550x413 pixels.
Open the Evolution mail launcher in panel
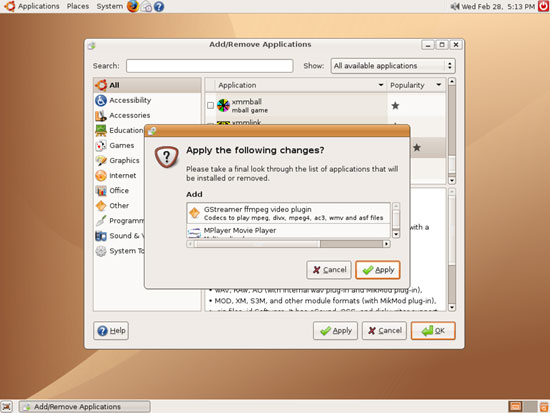(146, 6)
